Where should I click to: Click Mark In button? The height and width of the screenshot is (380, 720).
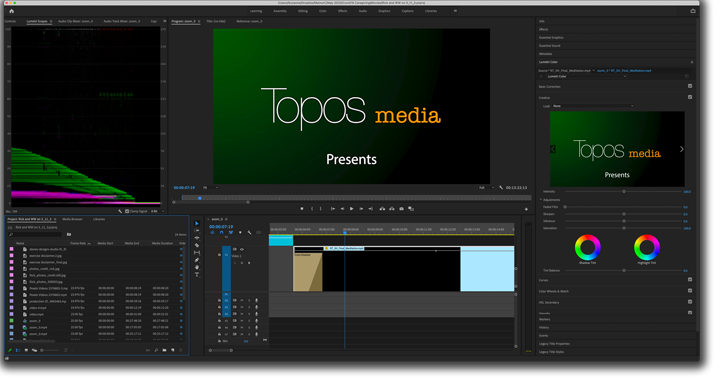coord(312,209)
